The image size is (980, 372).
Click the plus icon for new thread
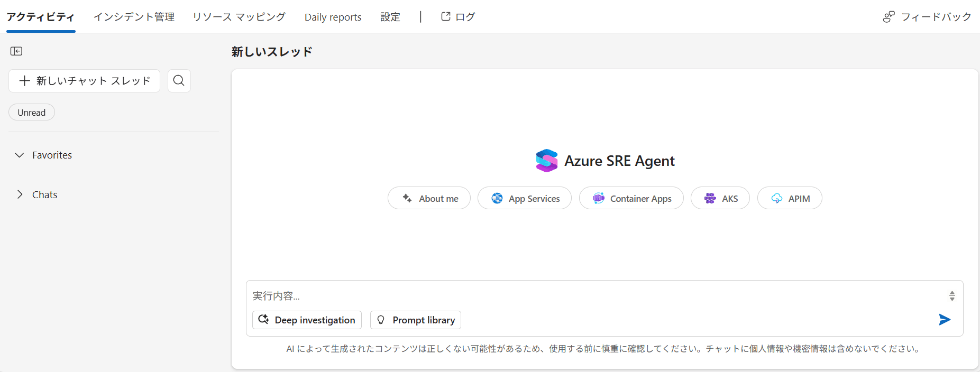pos(24,81)
